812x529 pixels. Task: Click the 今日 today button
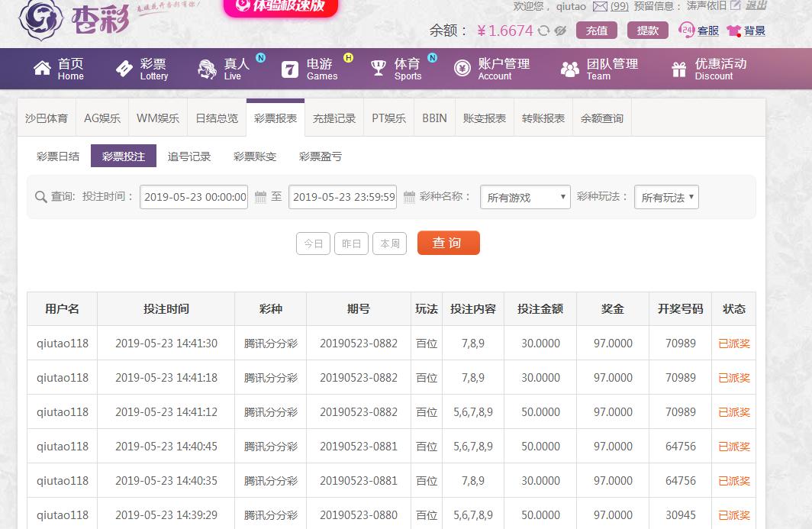(x=314, y=244)
